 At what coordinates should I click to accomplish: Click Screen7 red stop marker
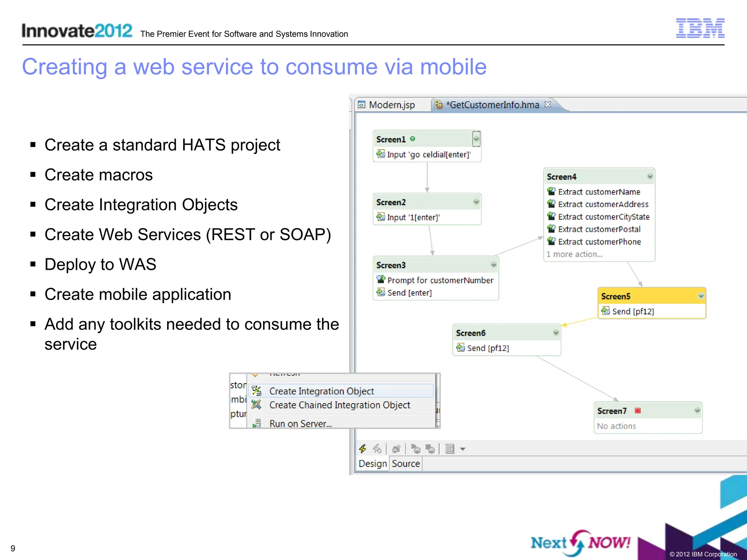638,411
